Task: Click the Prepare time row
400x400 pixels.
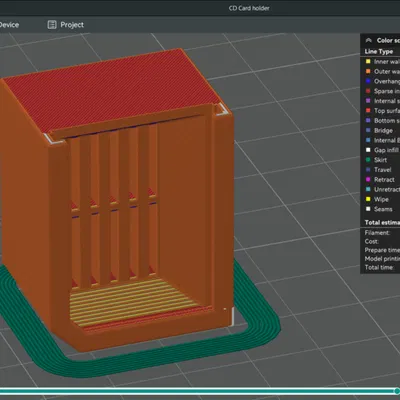Action: coord(382,250)
